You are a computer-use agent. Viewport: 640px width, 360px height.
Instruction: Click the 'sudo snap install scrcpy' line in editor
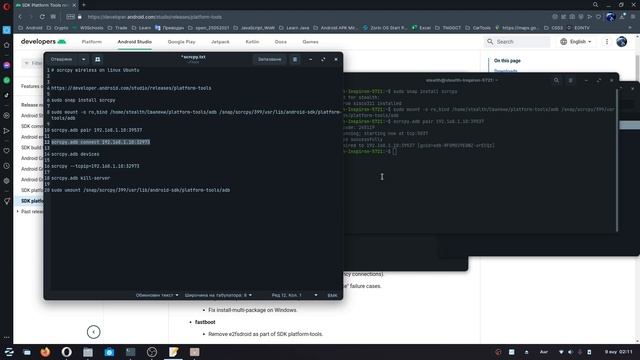pyautogui.click(x=83, y=100)
